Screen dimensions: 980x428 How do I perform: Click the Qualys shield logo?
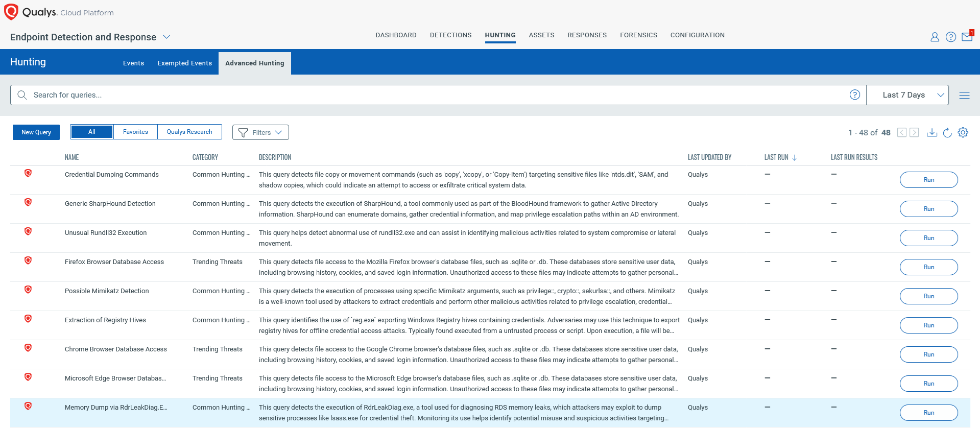11,12
